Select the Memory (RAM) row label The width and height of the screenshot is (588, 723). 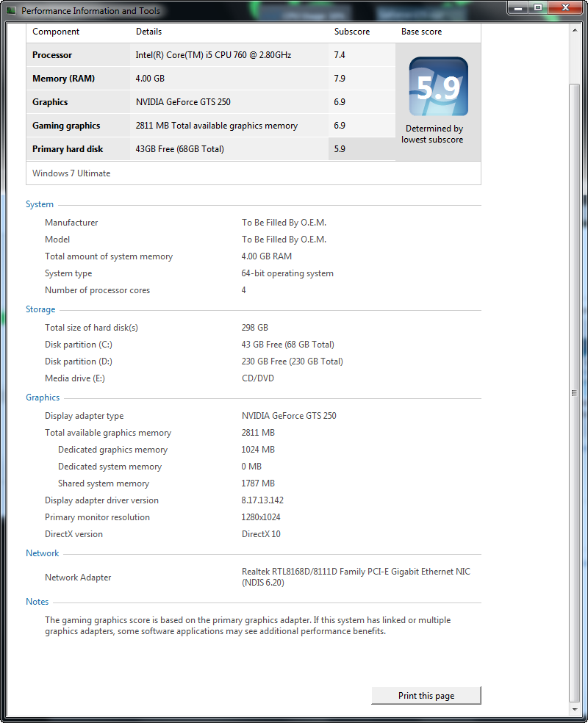click(x=64, y=79)
